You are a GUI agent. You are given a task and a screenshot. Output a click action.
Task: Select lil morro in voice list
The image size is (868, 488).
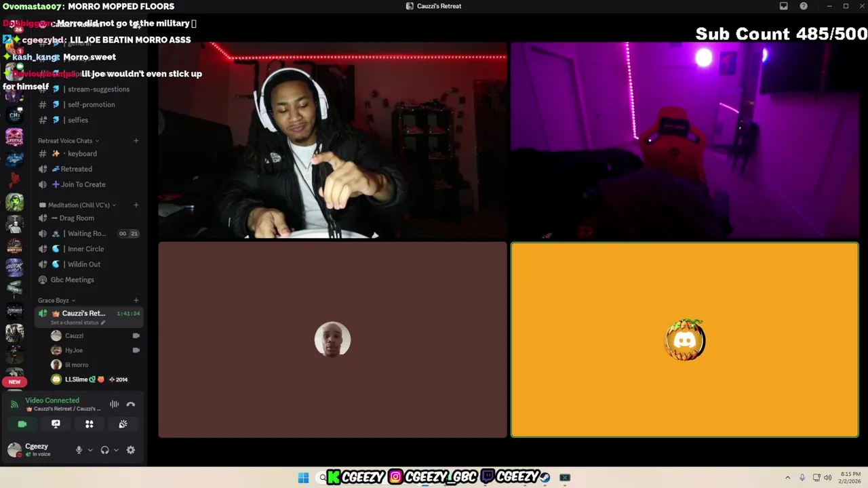click(96, 365)
